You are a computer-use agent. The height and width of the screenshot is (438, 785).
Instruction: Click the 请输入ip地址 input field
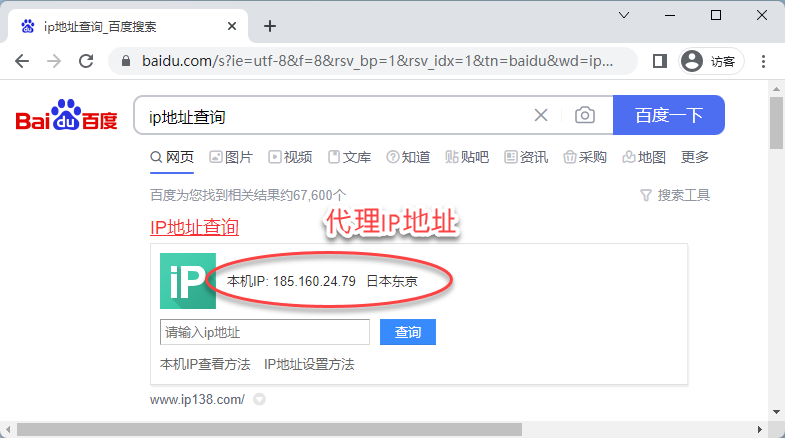(265, 332)
